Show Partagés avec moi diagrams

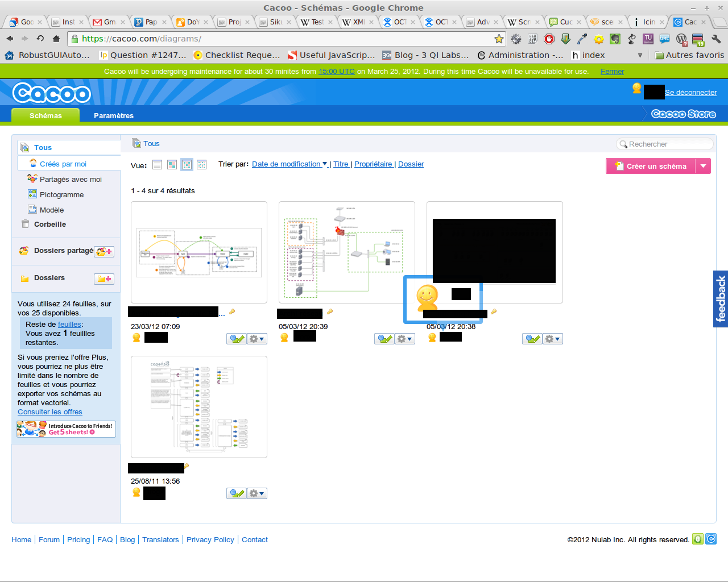71,180
